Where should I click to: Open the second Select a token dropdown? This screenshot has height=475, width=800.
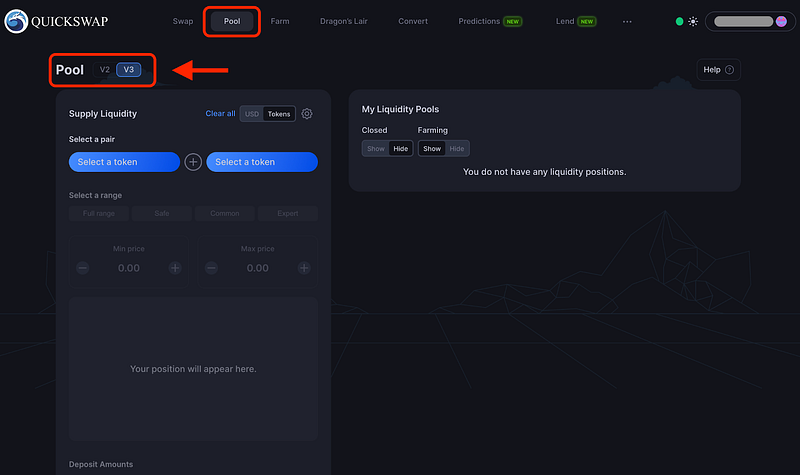tap(262, 162)
